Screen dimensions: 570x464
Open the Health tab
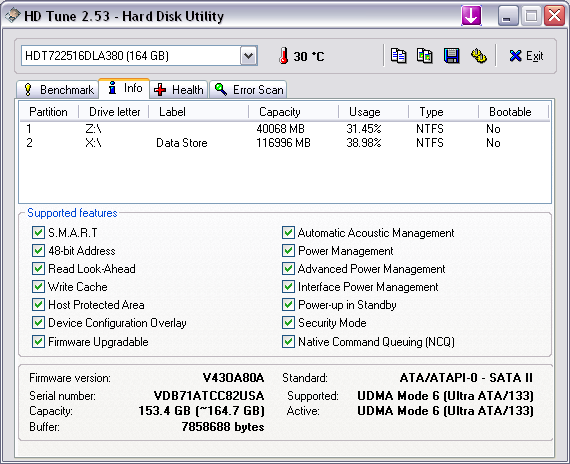[179, 89]
